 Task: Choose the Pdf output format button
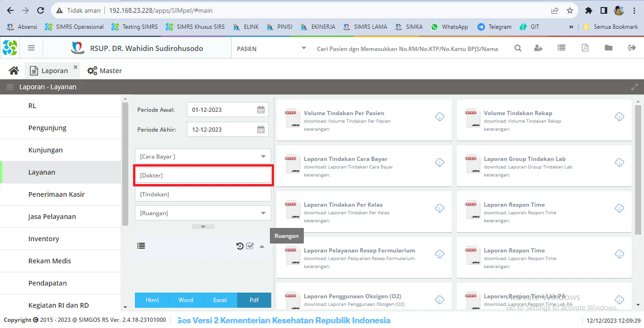click(254, 300)
